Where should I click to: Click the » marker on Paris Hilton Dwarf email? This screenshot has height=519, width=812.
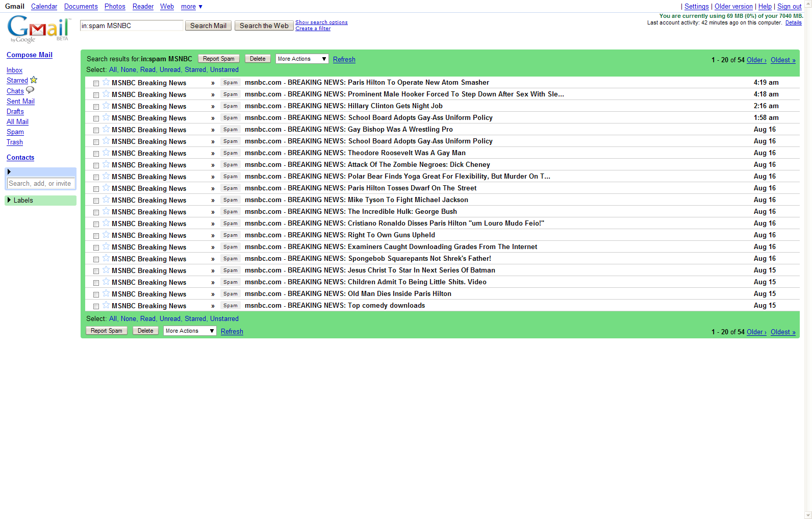pyautogui.click(x=213, y=188)
